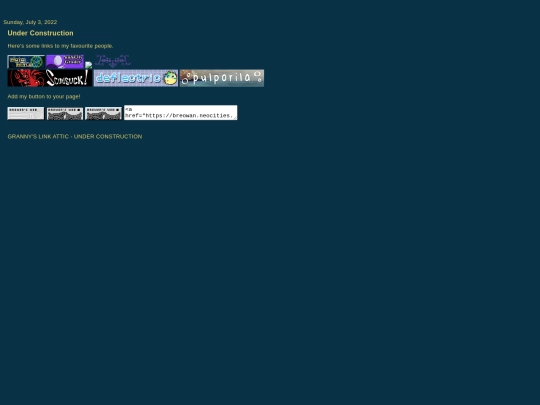
Task: Open the ornate purple script logo link
Action: (113, 61)
